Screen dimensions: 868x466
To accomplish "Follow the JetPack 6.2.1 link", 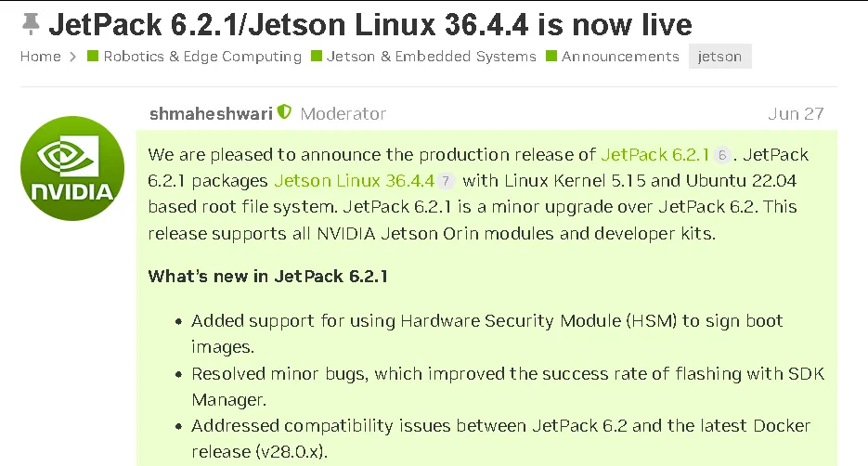I will [x=654, y=154].
